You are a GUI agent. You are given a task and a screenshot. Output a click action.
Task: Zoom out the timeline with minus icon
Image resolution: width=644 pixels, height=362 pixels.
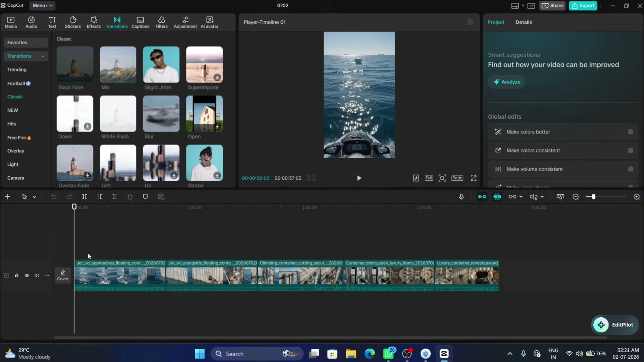(x=576, y=197)
